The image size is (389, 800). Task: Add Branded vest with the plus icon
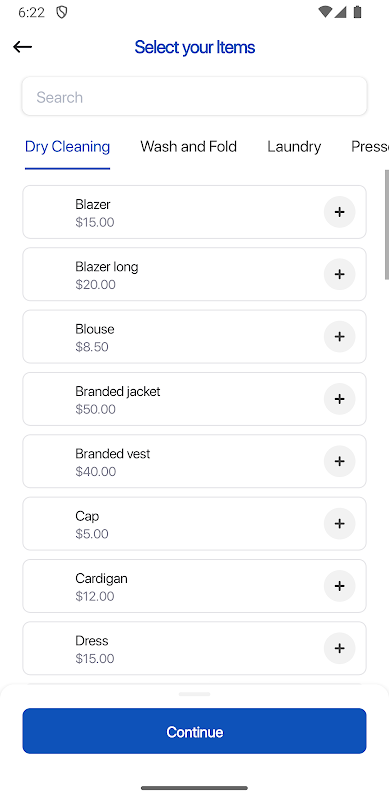click(x=339, y=461)
